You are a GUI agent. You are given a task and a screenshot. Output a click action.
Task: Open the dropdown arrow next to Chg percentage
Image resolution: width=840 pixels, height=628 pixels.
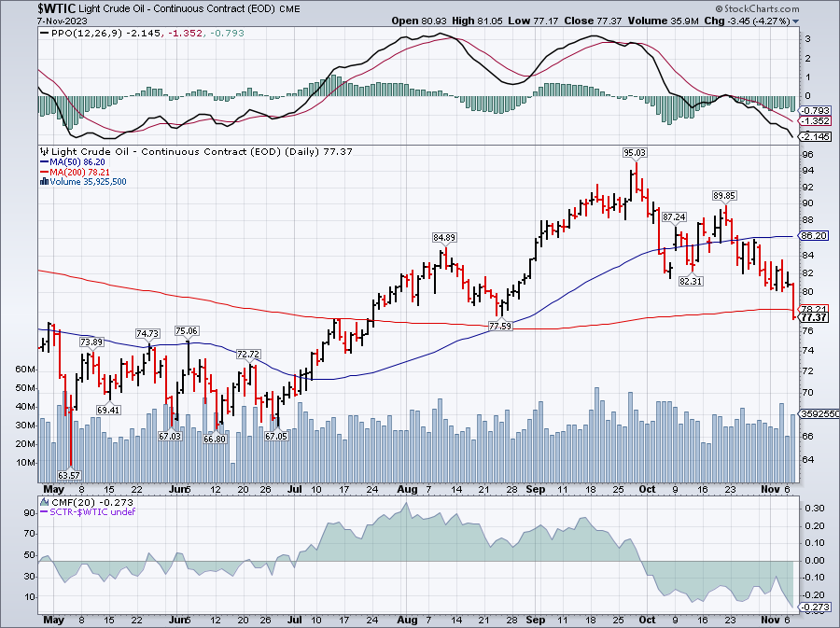tap(796, 20)
